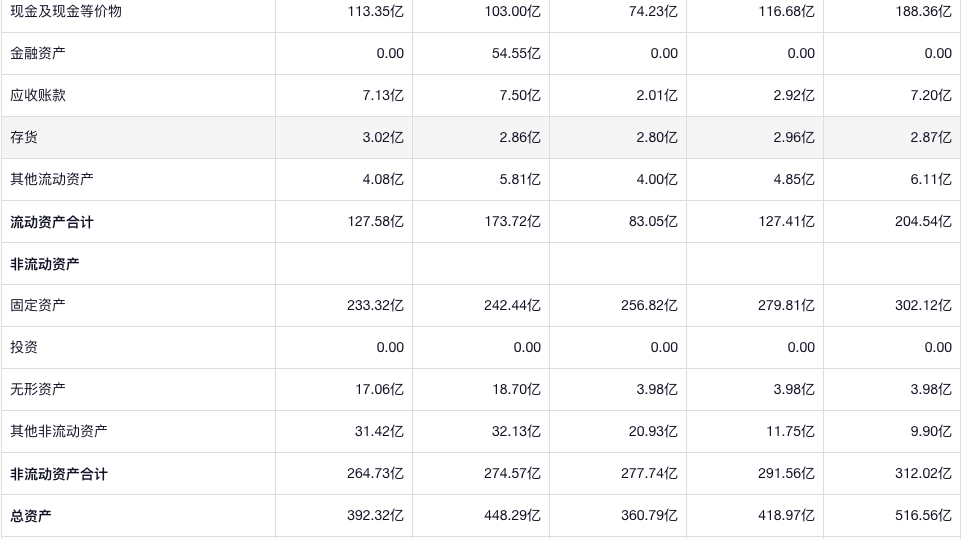
Task: Select the highlighted 存货 row label
Action: click(24, 138)
